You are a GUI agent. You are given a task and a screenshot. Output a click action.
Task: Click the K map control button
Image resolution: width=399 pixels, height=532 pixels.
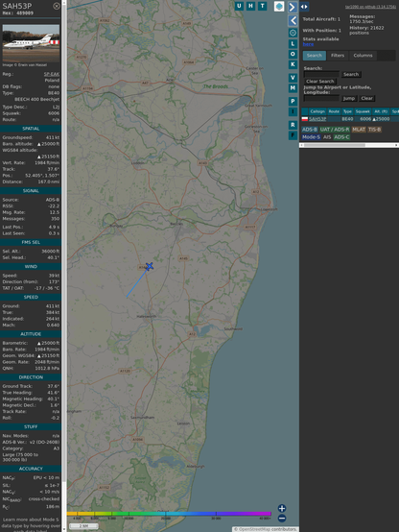click(293, 64)
